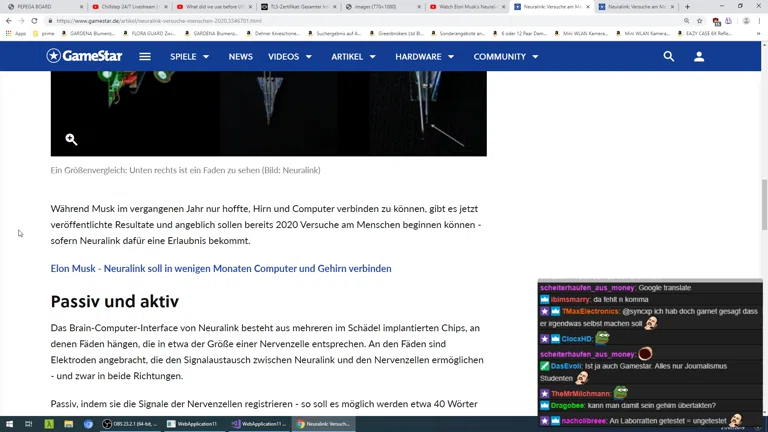Switch to the Watch Elon Musk's Neuralink tab
The image size is (768, 432).
pos(467,7)
